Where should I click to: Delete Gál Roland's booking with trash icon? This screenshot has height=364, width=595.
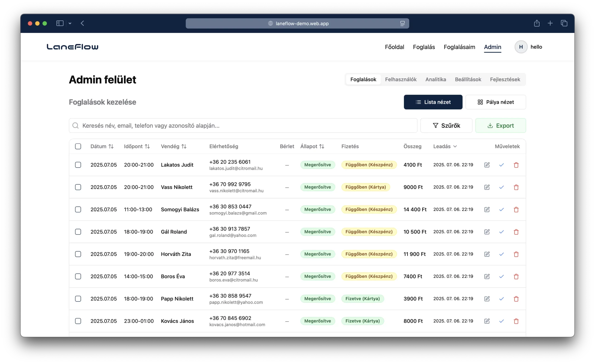pos(516,232)
